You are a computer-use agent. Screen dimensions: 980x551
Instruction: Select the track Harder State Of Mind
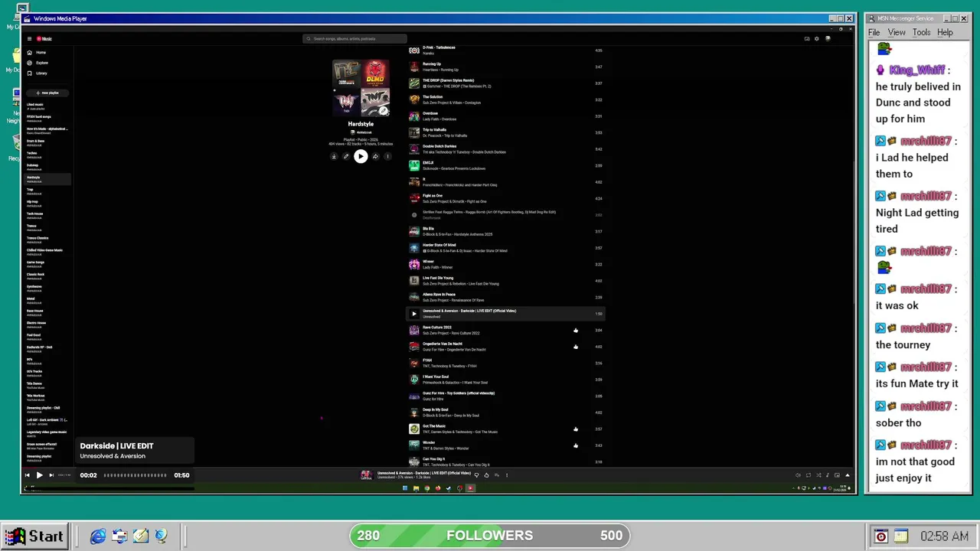coord(505,248)
